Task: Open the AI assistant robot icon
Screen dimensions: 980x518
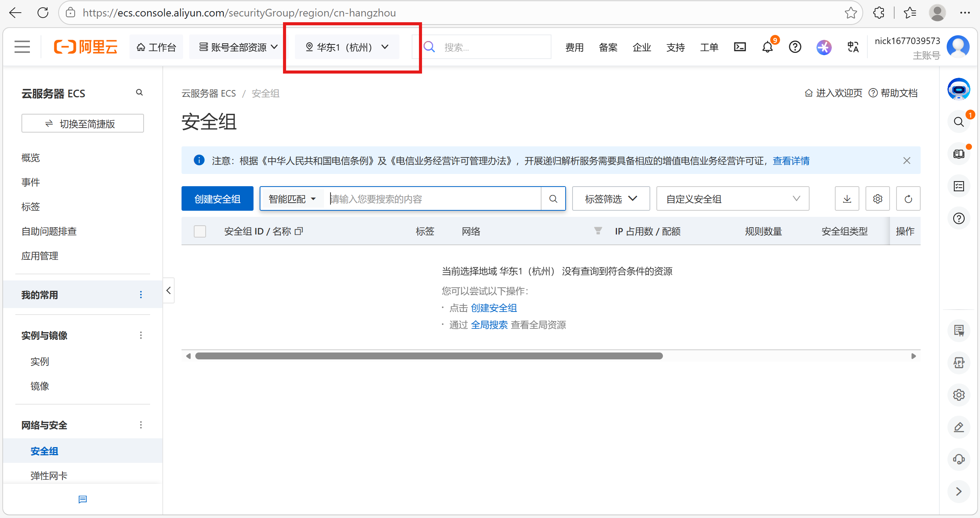Action: click(x=959, y=89)
